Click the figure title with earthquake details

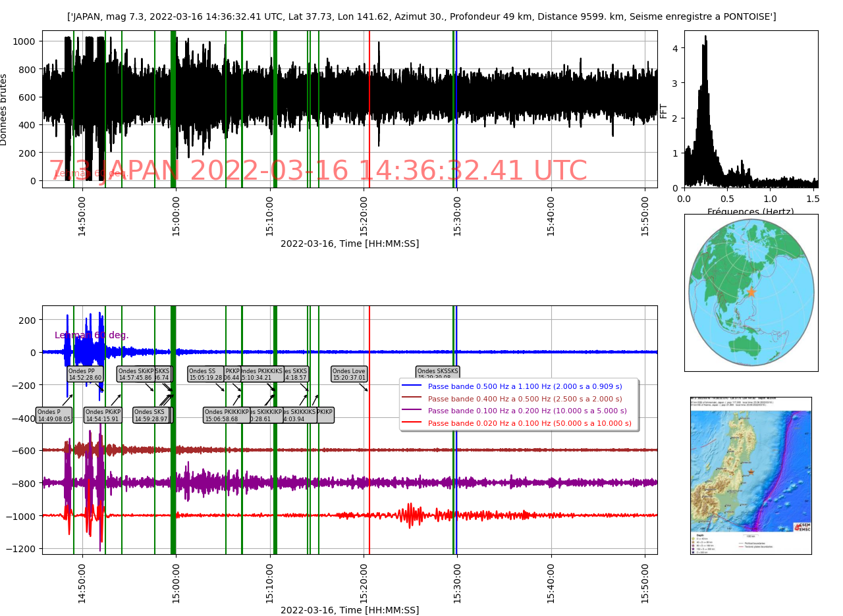pyautogui.click(x=421, y=16)
